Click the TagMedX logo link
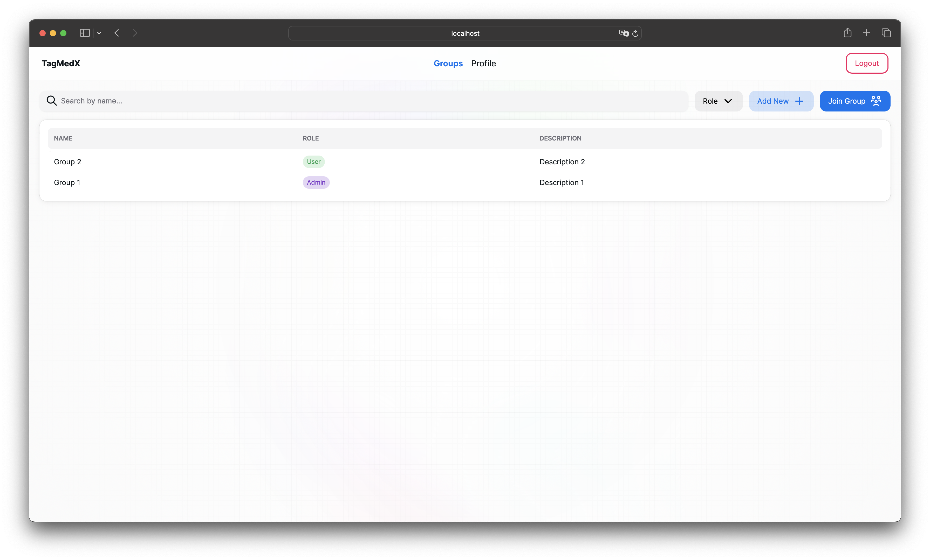 (x=61, y=63)
